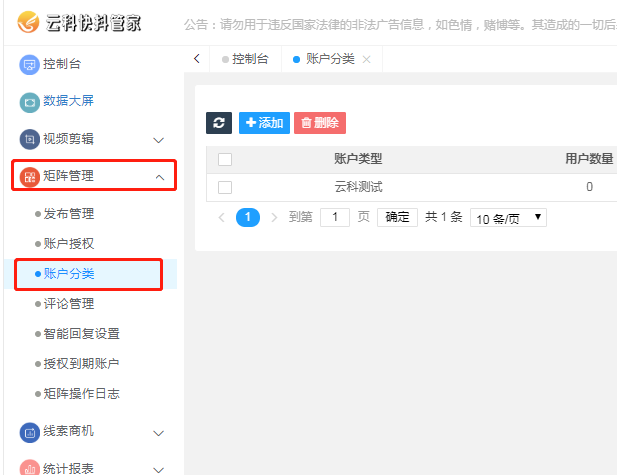Click the blue 添加 button
The height and width of the screenshot is (475, 617).
264,123
